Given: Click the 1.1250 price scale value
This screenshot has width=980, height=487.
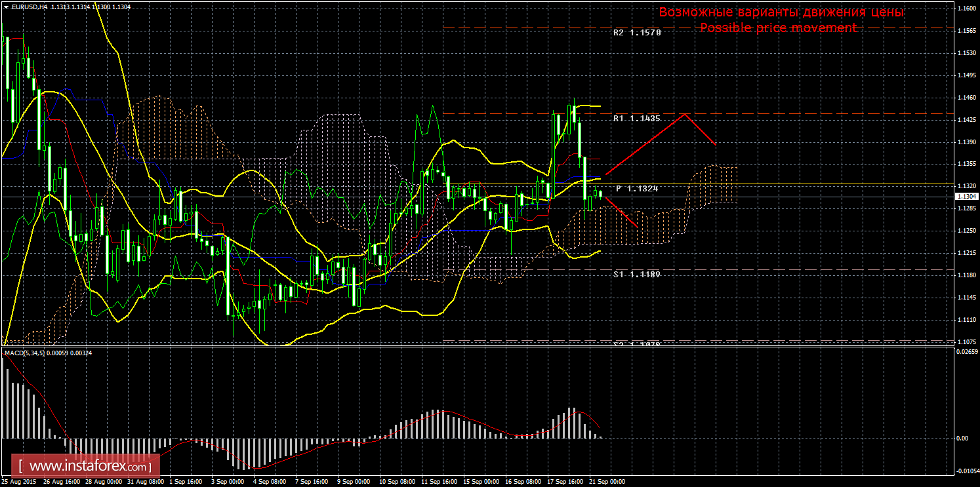Looking at the screenshot, I should tap(966, 231).
